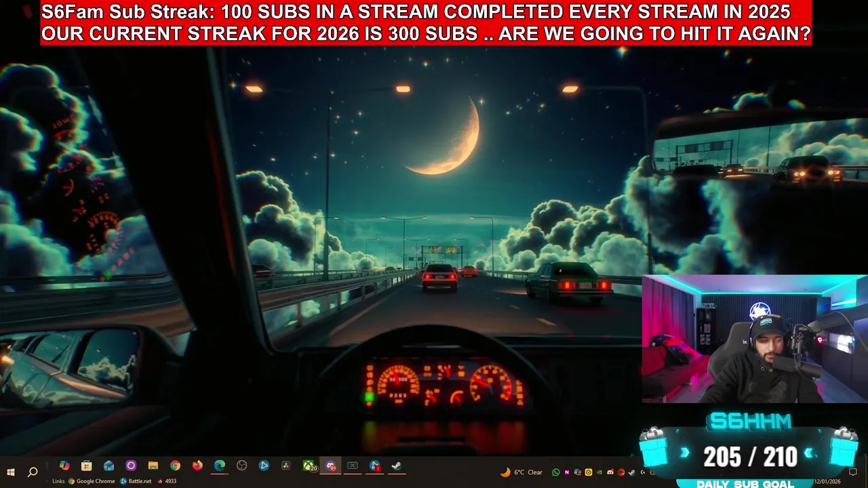Open Microsoft Store taskbar icon

click(86, 466)
